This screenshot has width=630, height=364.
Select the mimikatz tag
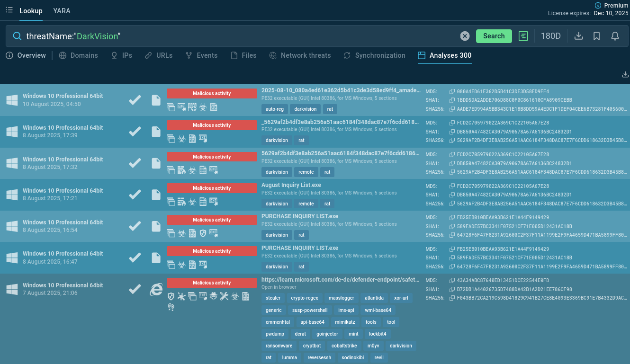click(x=344, y=322)
